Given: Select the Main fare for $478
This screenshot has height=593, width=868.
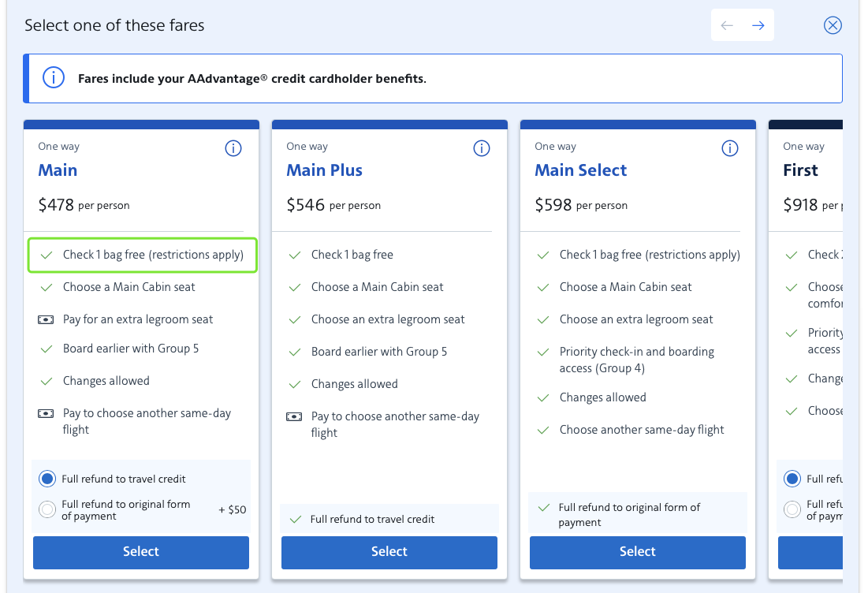Looking at the screenshot, I should click(141, 552).
